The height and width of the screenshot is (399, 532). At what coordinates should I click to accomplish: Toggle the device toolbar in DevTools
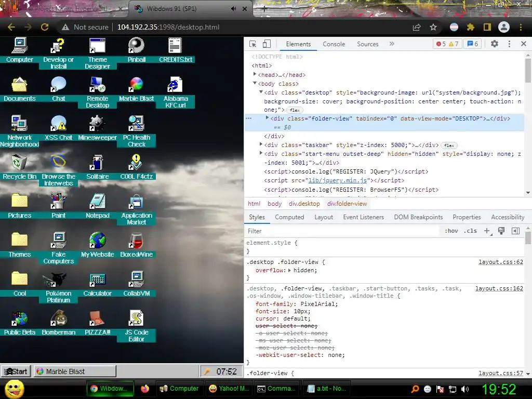coord(267,44)
